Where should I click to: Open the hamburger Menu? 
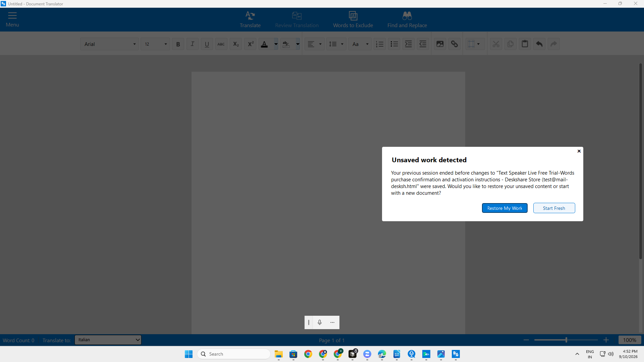coord(12,19)
